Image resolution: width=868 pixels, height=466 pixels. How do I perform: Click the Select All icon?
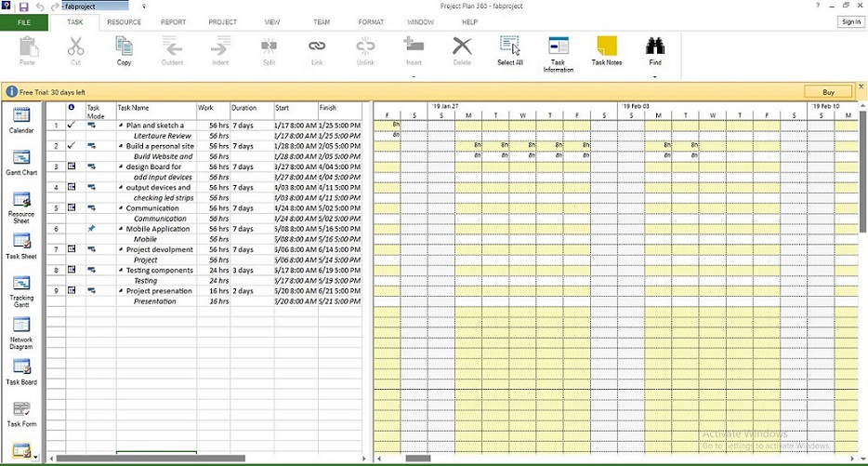[510, 46]
